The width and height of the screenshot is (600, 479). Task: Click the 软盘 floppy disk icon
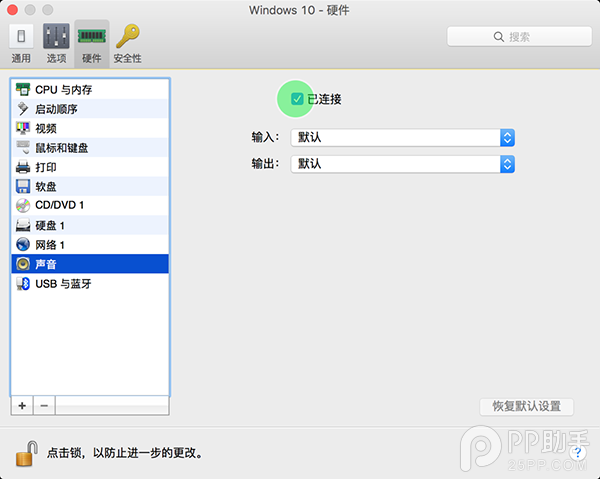pyautogui.click(x=23, y=186)
